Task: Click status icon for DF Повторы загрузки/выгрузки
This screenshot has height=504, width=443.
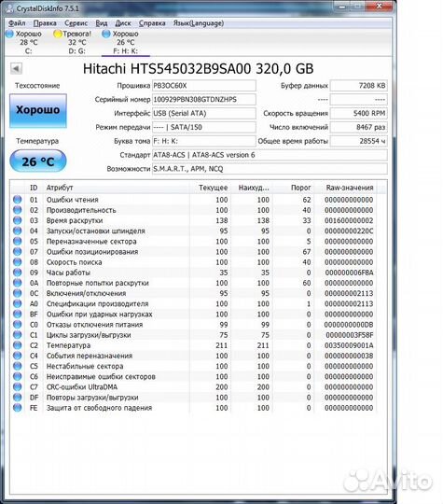Action: click(x=18, y=398)
